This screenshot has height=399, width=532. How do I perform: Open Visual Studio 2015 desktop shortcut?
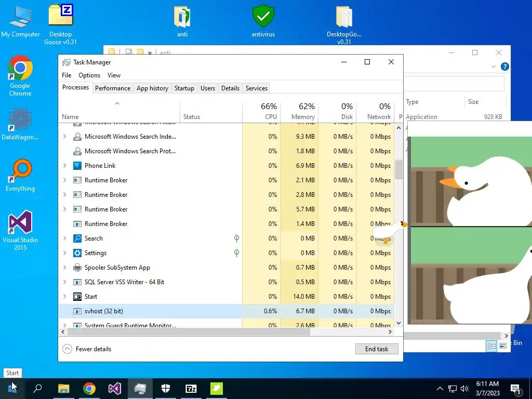coord(20,230)
